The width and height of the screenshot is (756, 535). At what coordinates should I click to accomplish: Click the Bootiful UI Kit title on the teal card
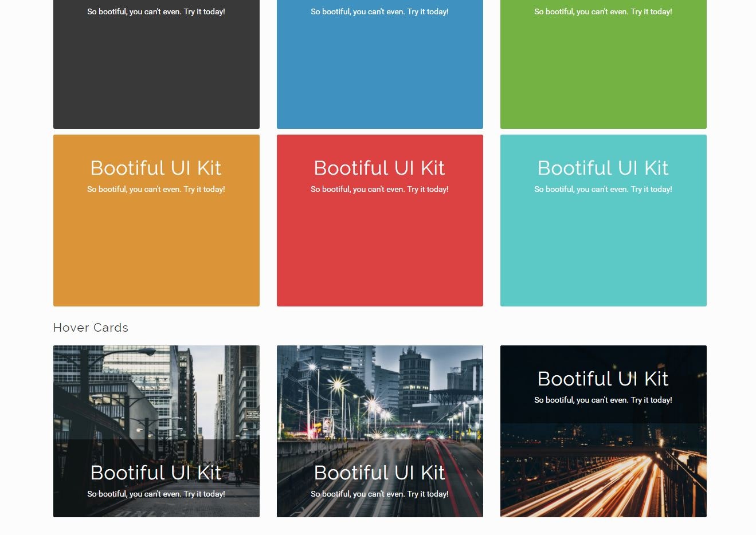pyautogui.click(x=603, y=168)
